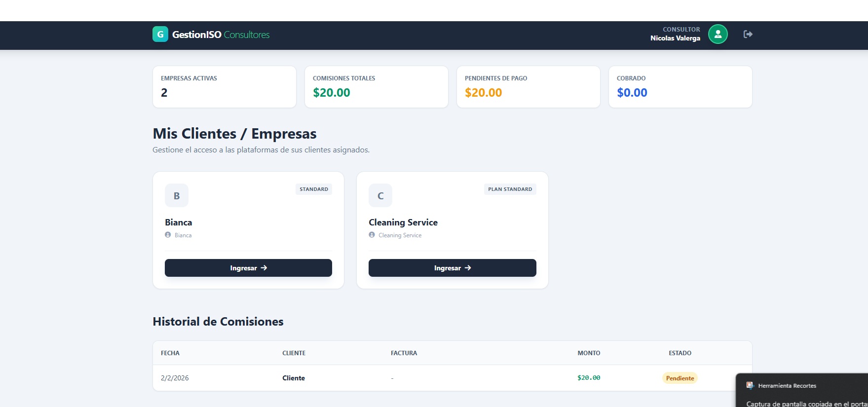This screenshot has height=407, width=868.
Task: Click the STANDARD plan badge on Bianca
Action: [314, 189]
